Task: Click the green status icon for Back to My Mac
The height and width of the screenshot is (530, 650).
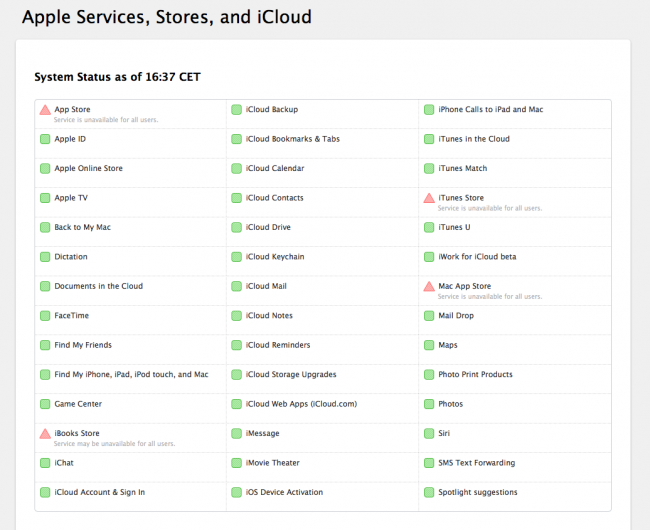Action: [x=45, y=227]
